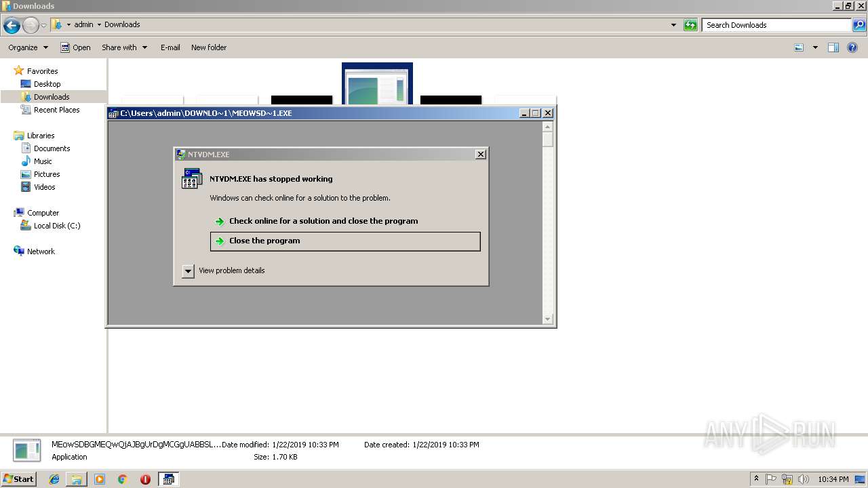The height and width of the screenshot is (488, 868).
Task: Close the NTVDM.EXE error dialog
Action: click(x=481, y=155)
